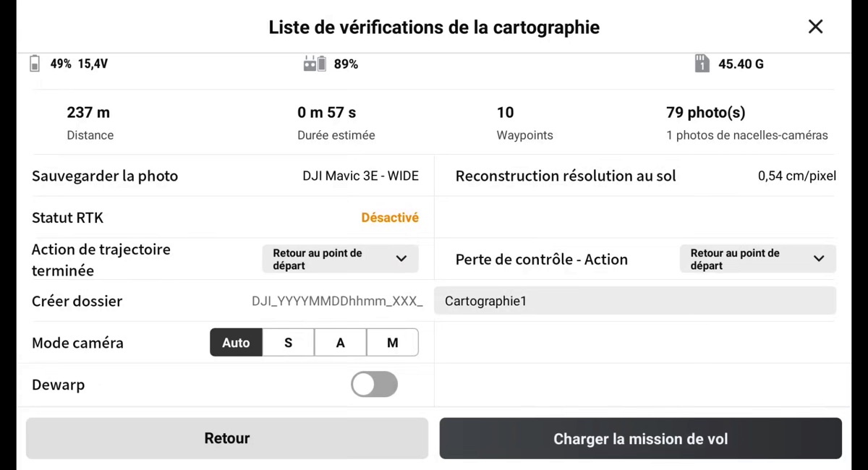Click the DJI Mavic 3E - WIDE value
868x470 pixels.
(x=360, y=176)
